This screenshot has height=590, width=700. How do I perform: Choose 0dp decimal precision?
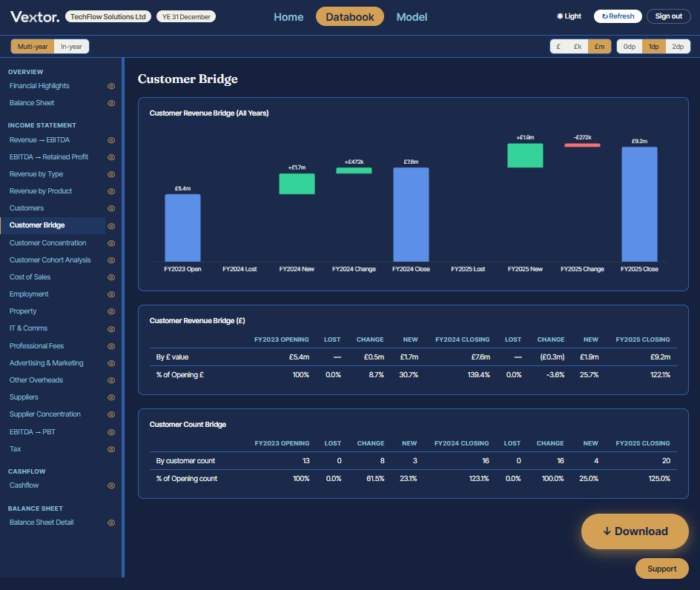coord(630,47)
